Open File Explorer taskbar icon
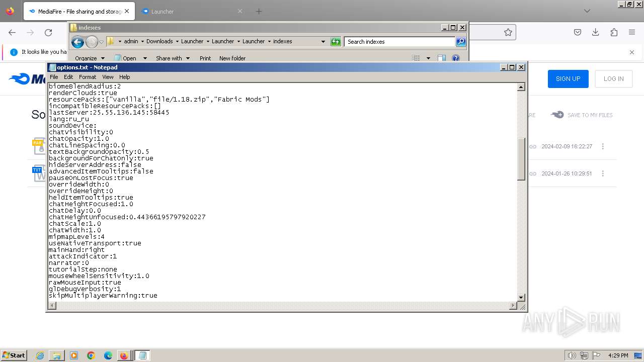The height and width of the screenshot is (362, 644). (x=57, y=355)
